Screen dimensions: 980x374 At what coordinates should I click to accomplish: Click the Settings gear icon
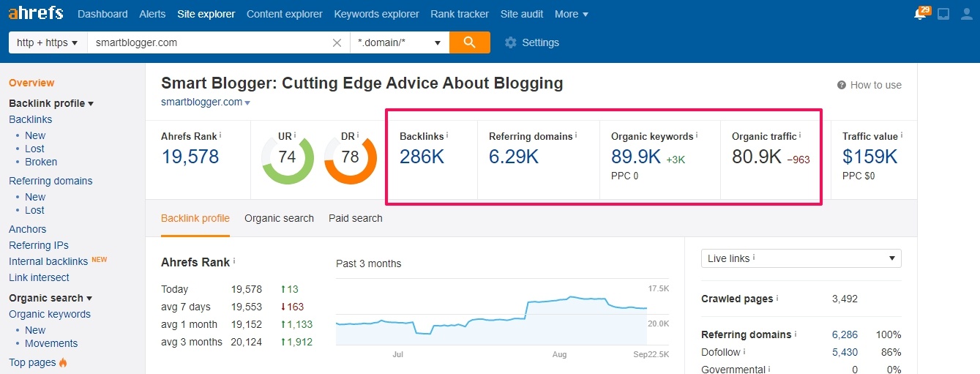(x=511, y=42)
